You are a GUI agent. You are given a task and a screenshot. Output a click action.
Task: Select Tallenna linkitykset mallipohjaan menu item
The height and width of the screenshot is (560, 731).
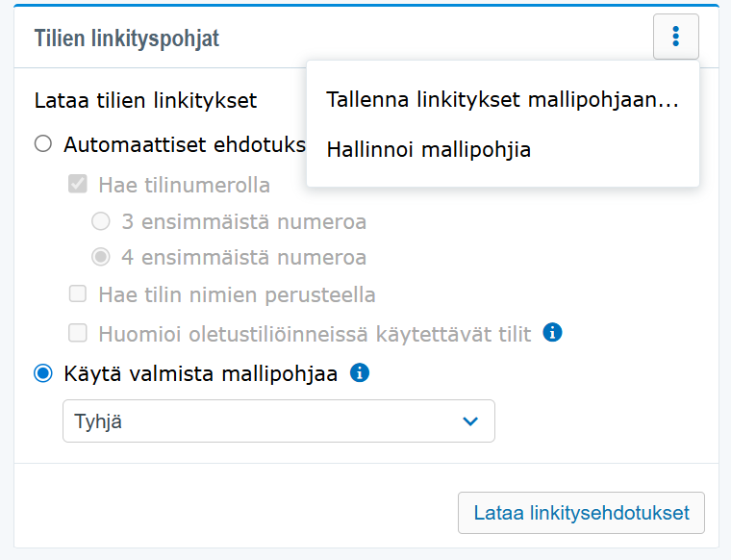tap(502, 100)
